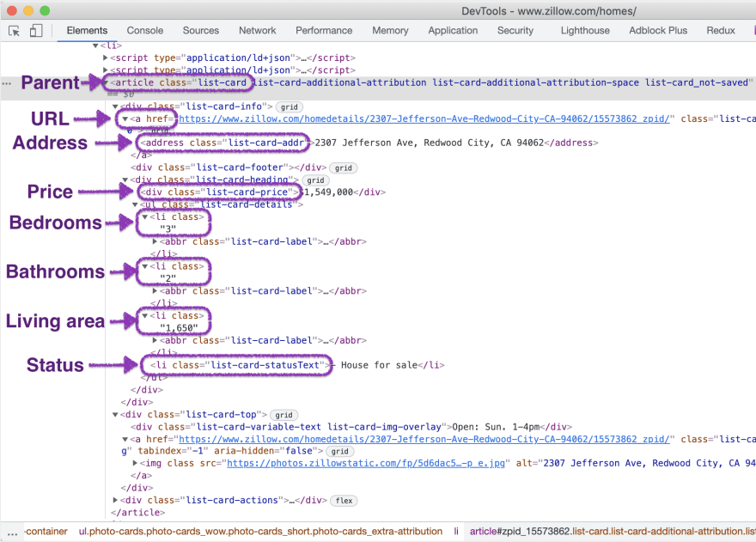Open the first homedetails URL link

424,119
